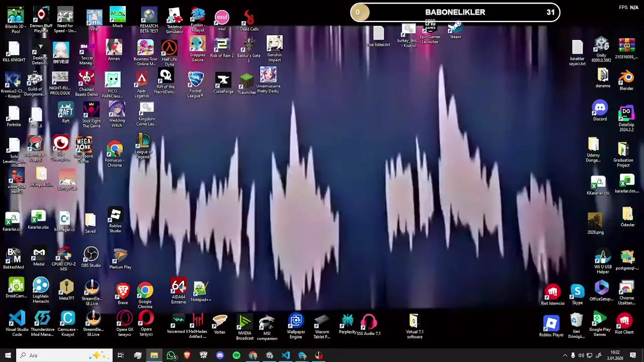The height and width of the screenshot is (362, 644).
Task: Open the Notepad++ desktop icon
Action: [x=201, y=292]
